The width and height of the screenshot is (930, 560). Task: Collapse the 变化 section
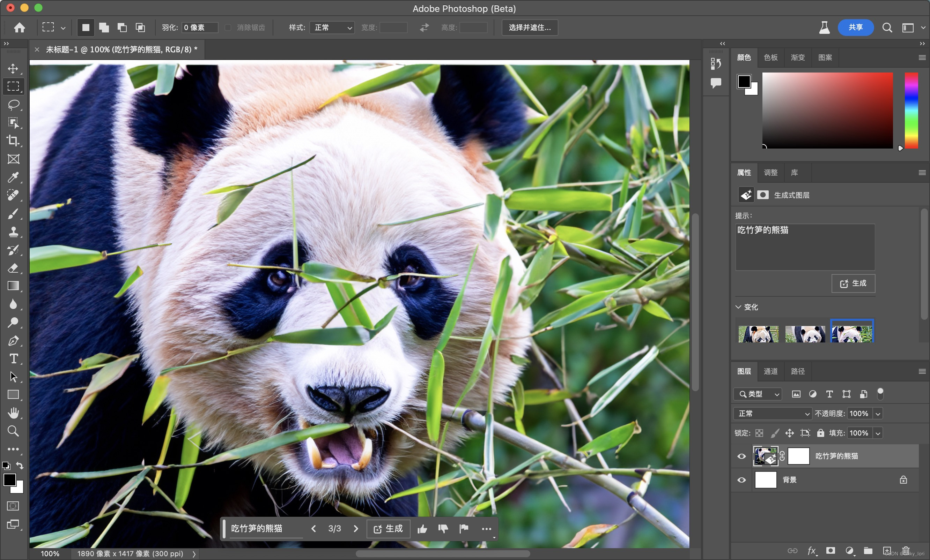738,307
